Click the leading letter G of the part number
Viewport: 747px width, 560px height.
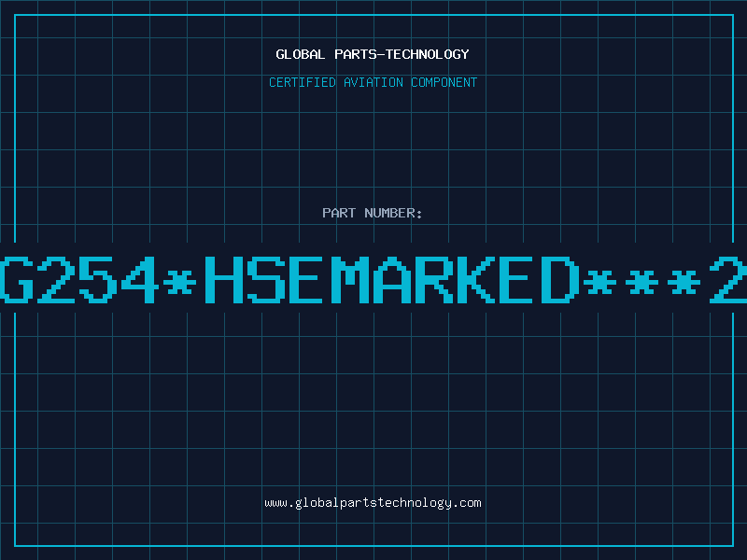(x=16, y=280)
